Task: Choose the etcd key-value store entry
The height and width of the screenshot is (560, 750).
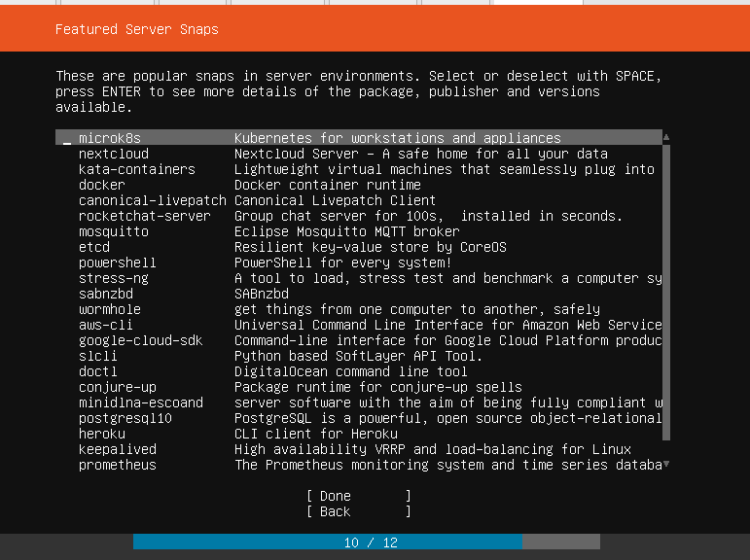Action: click(x=359, y=247)
